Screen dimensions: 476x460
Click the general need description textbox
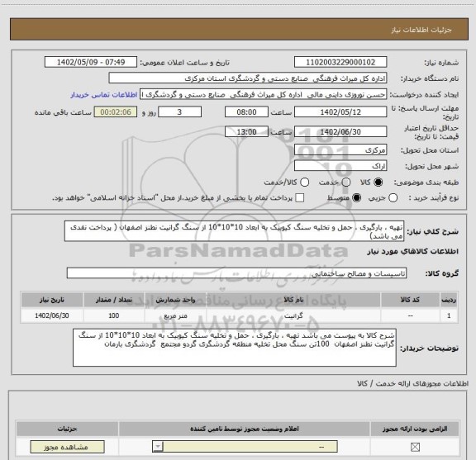coord(235,231)
